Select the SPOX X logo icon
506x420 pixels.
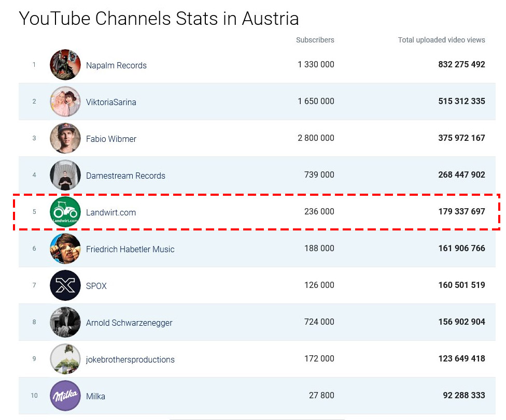click(x=65, y=285)
